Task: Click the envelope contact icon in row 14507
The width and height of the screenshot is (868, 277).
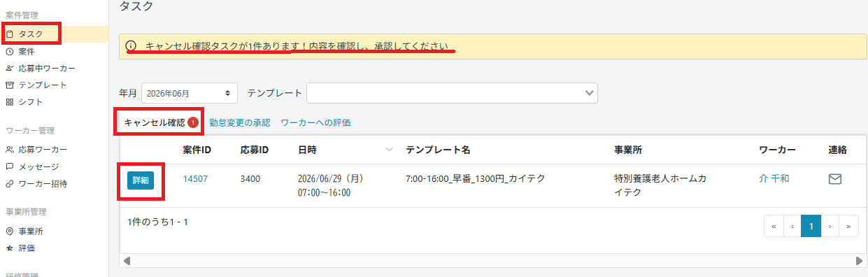Action: (834, 179)
